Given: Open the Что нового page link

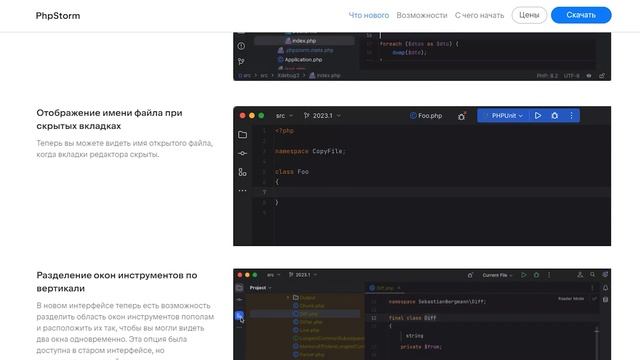Looking at the screenshot, I should pos(369,15).
